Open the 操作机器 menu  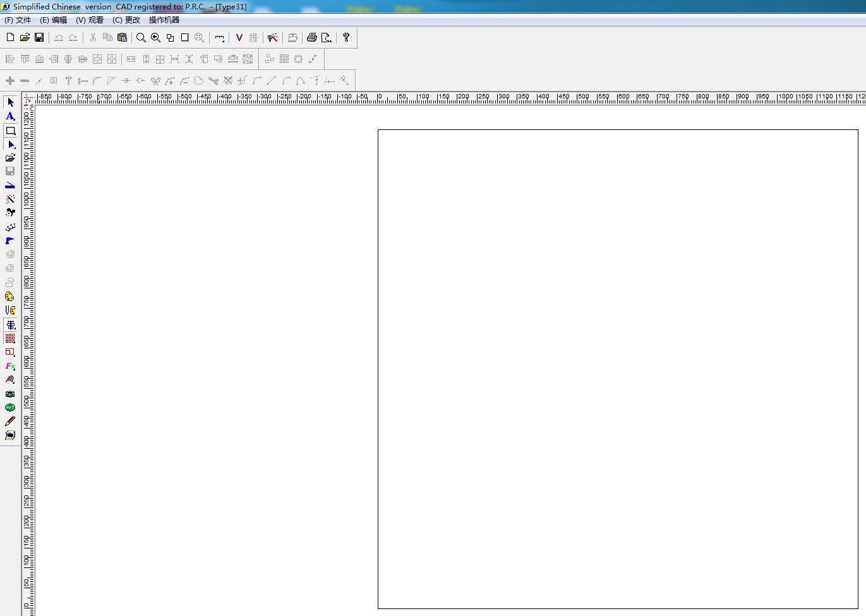point(164,20)
